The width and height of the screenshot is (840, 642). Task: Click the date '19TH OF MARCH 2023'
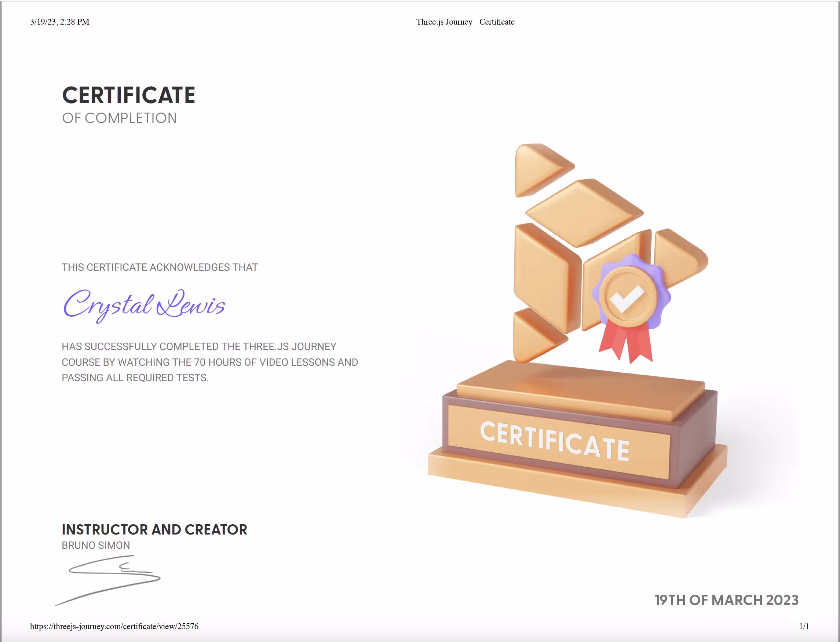click(726, 600)
